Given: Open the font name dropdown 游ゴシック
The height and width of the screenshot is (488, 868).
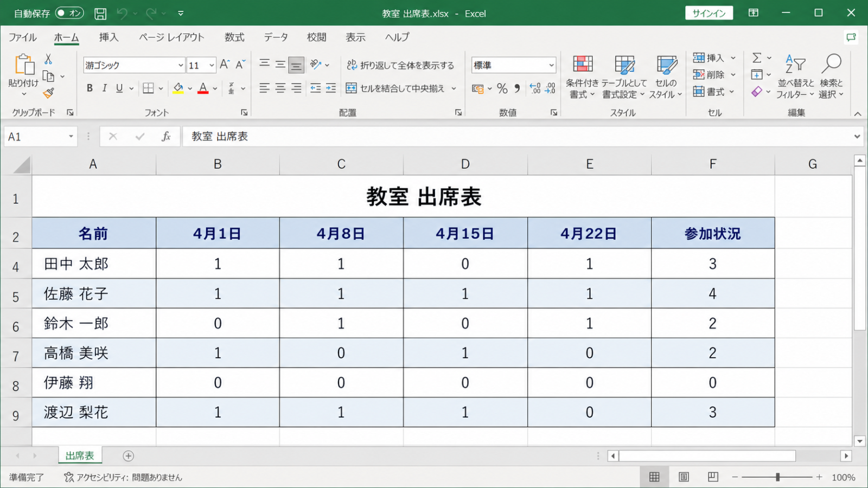Looking at the screenshot, I should pyautogui.click(x=181, y=65).
